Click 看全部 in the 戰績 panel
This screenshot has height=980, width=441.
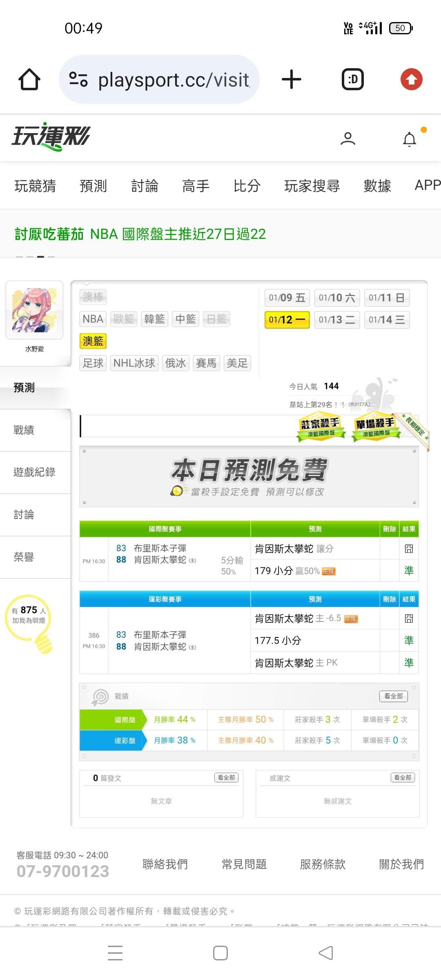(393, 696)
